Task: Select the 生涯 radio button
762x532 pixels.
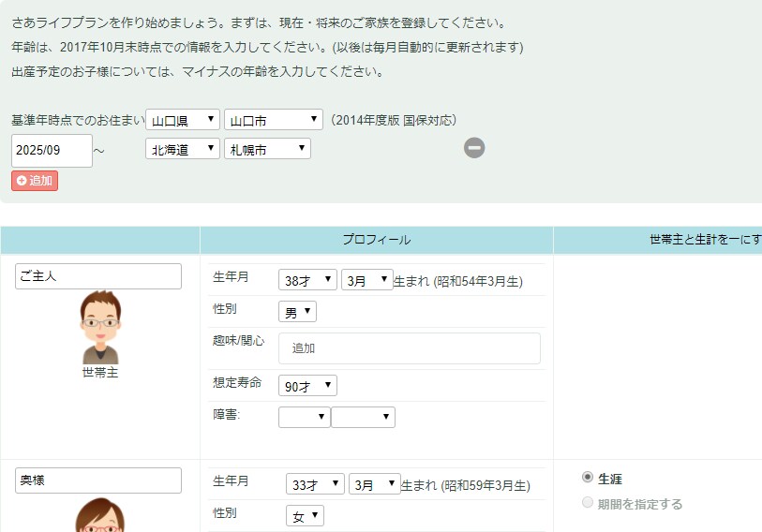Action: 588,477
